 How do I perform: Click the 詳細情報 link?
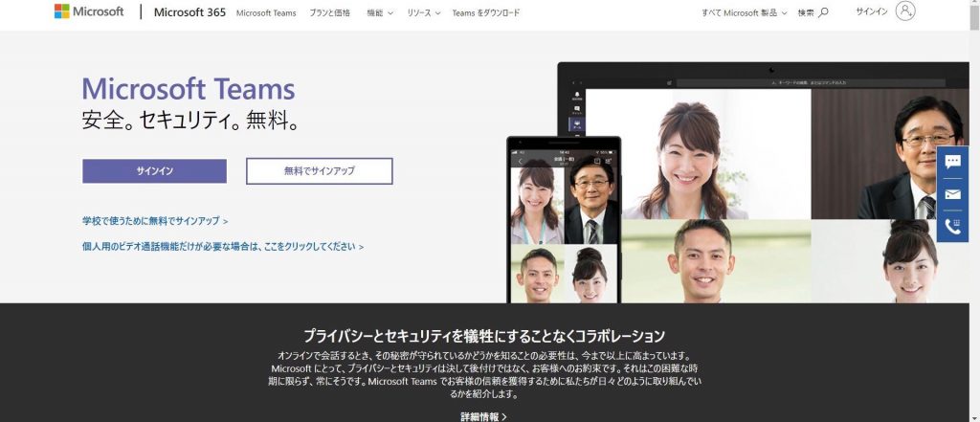coord(483,416)
